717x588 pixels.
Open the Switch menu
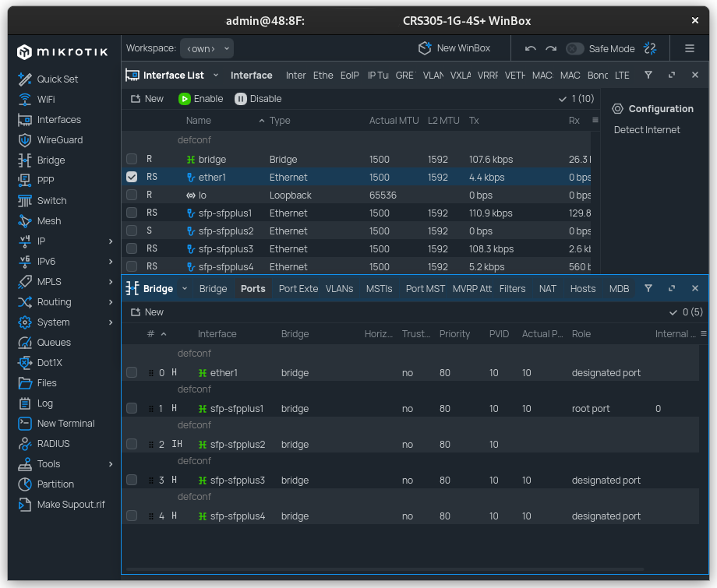[42, 201]
